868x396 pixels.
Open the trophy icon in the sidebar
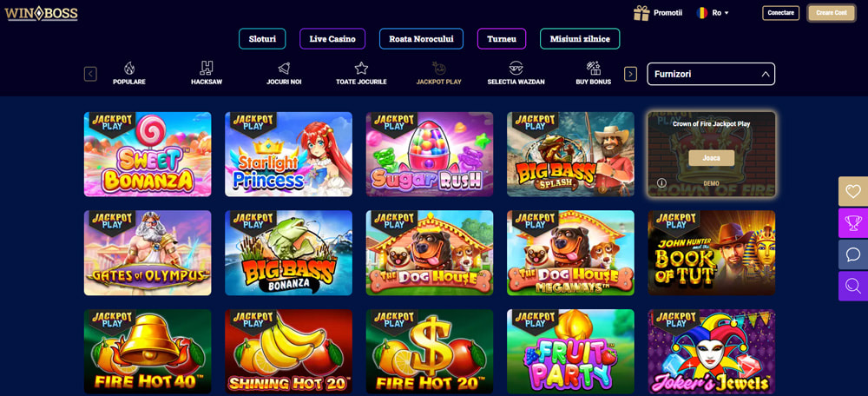click(853, 223)
